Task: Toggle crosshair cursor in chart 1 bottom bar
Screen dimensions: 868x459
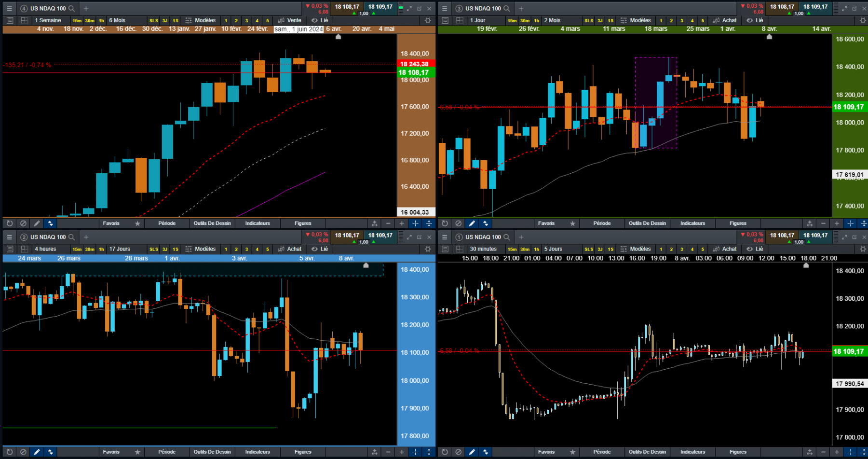Action: tap(850, 452)
